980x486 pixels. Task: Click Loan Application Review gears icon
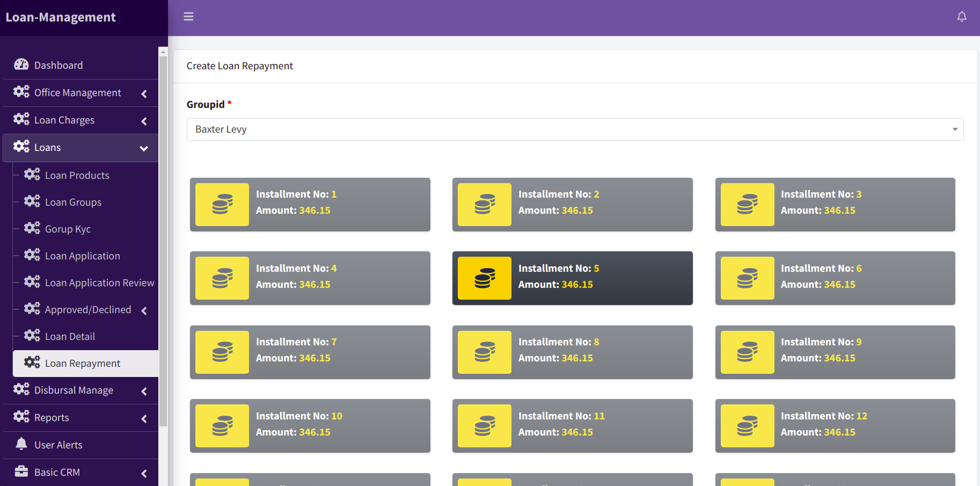coord(32,282)
